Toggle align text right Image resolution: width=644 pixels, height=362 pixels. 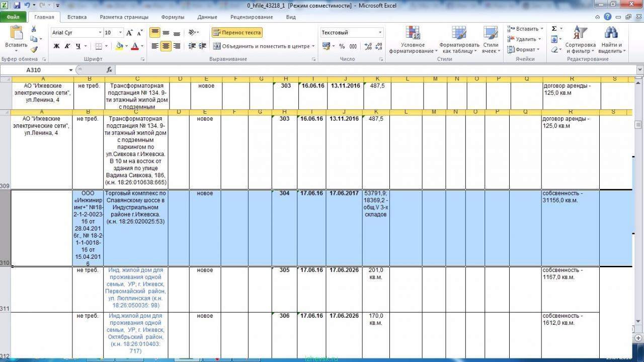coord(177,46)
